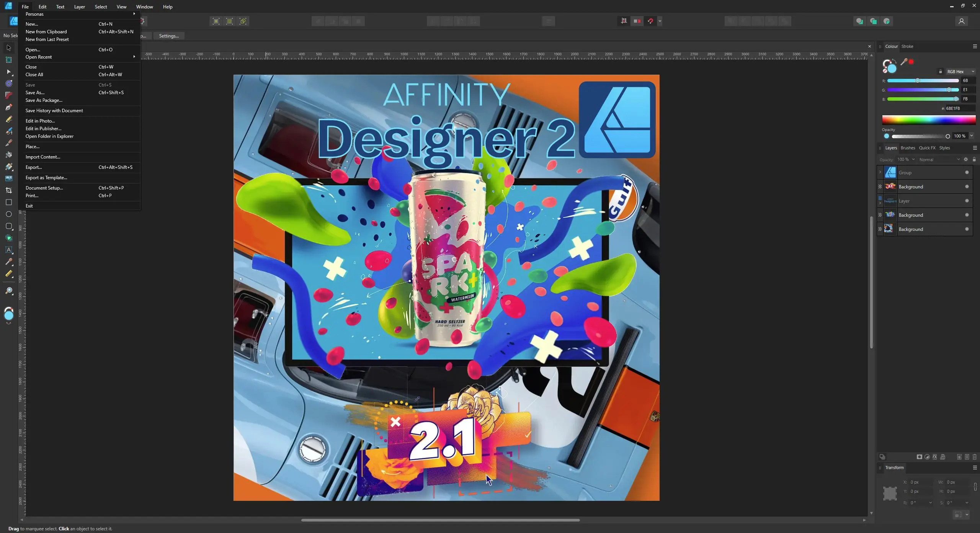The height and width of the screenshot is (533, 980).
Task: Click the Layers panel lock icon
Action: 974,159
